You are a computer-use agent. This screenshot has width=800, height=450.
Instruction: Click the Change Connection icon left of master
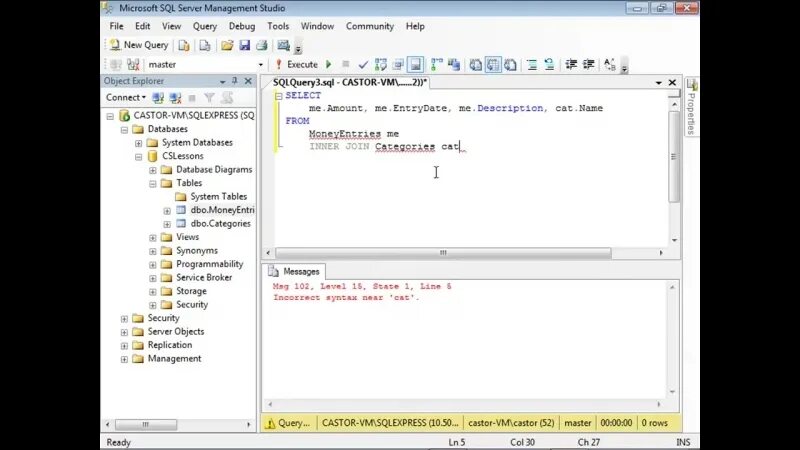pos(134,64)
